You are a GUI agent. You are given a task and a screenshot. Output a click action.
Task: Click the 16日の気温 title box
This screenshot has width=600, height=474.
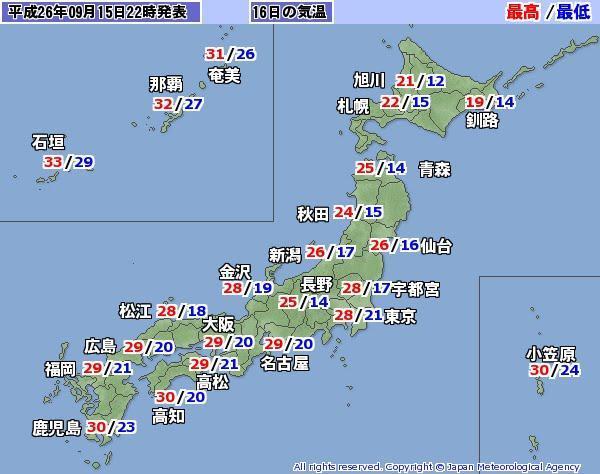pos(288,12)
